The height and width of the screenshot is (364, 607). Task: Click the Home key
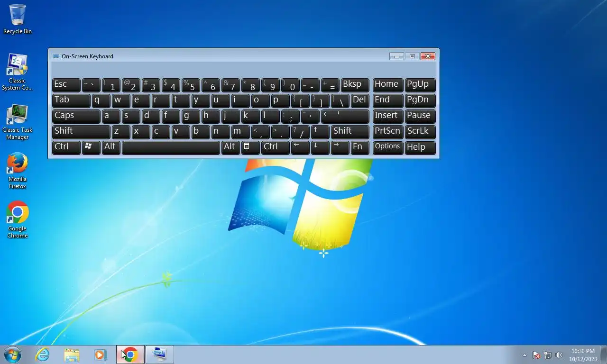[x=388, y=85]
